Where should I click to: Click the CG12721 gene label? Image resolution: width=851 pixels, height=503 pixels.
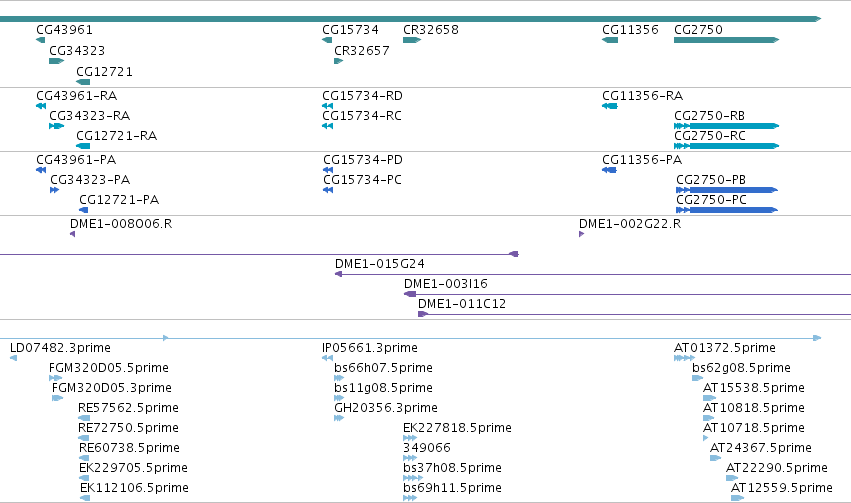[104, 72]
